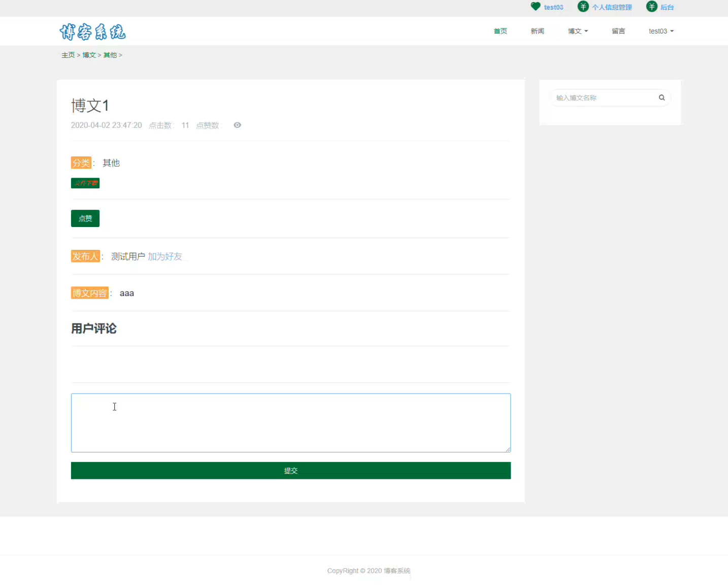Click the 文件下载 button
Image resolution: width=728 pixels, height=587 pixels.
(85, 183)
